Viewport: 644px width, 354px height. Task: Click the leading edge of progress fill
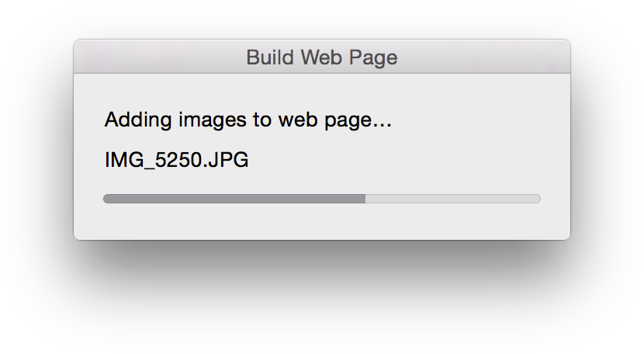tap(365, 199)
